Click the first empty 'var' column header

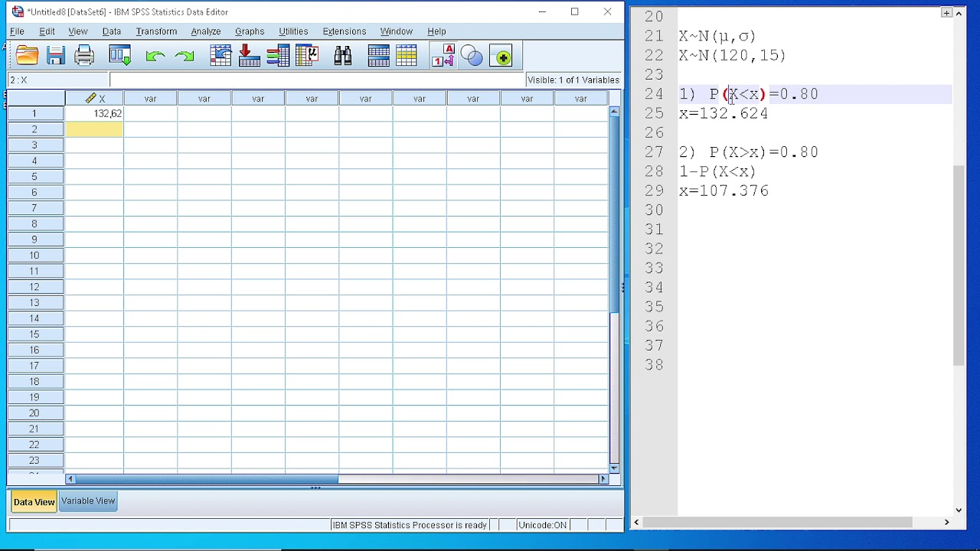(150, 98)
